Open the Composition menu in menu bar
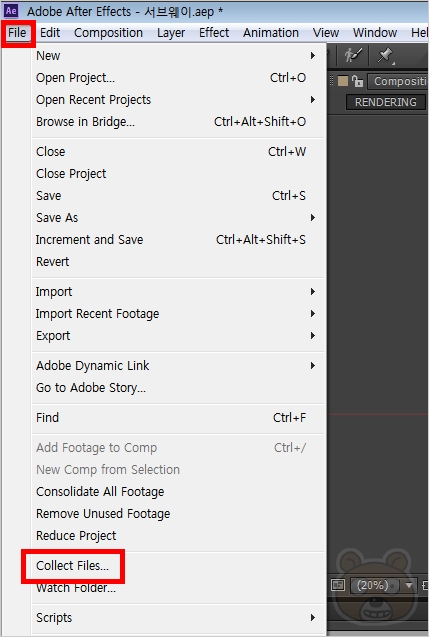 pos(108,32)
